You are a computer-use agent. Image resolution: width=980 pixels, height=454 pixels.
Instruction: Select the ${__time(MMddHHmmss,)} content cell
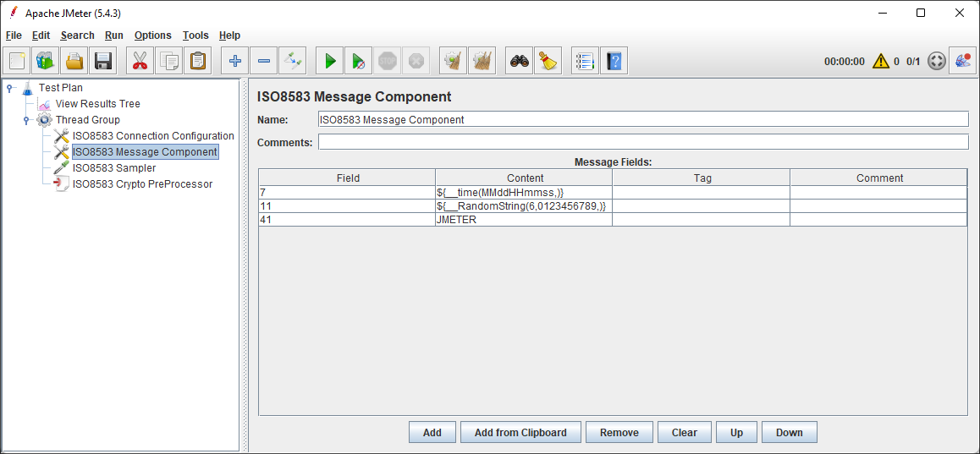click(525, 193)
